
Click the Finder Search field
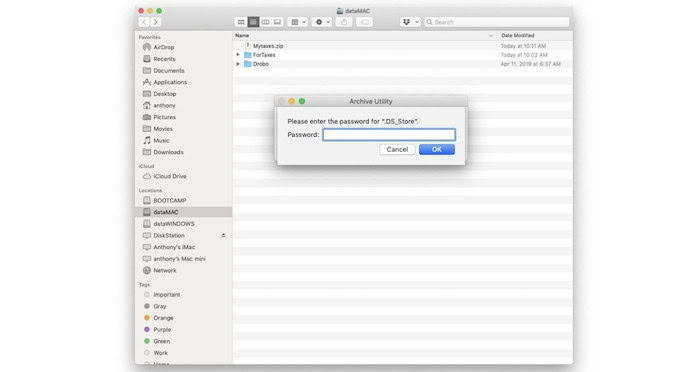496,22
